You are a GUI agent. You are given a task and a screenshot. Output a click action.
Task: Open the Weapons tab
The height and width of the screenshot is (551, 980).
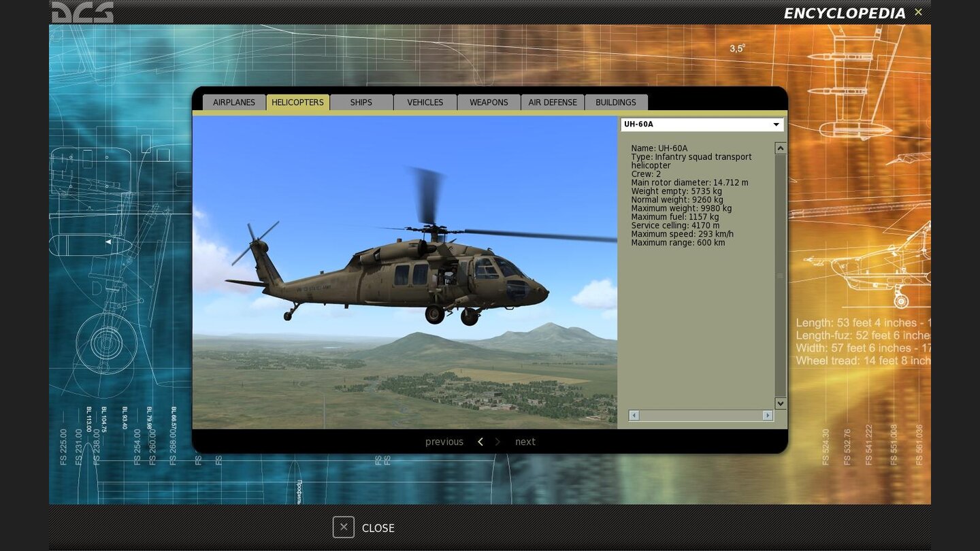[x=489, y=102]
